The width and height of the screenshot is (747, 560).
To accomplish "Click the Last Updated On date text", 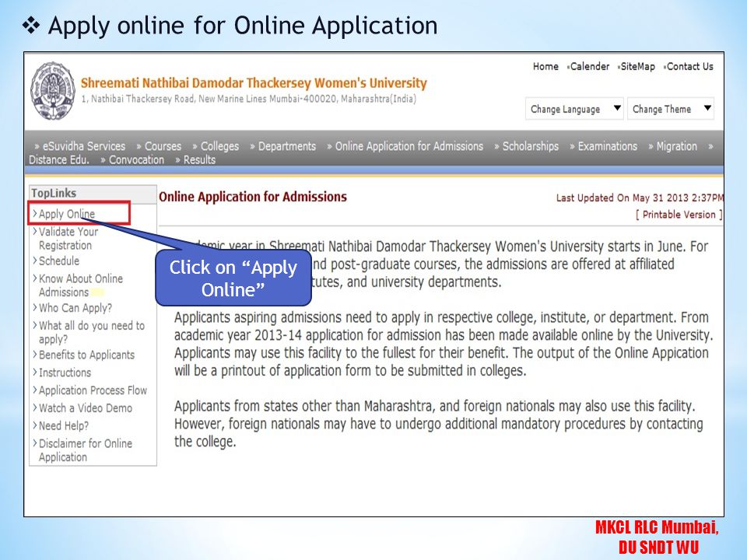I will (x=640, y=198).
